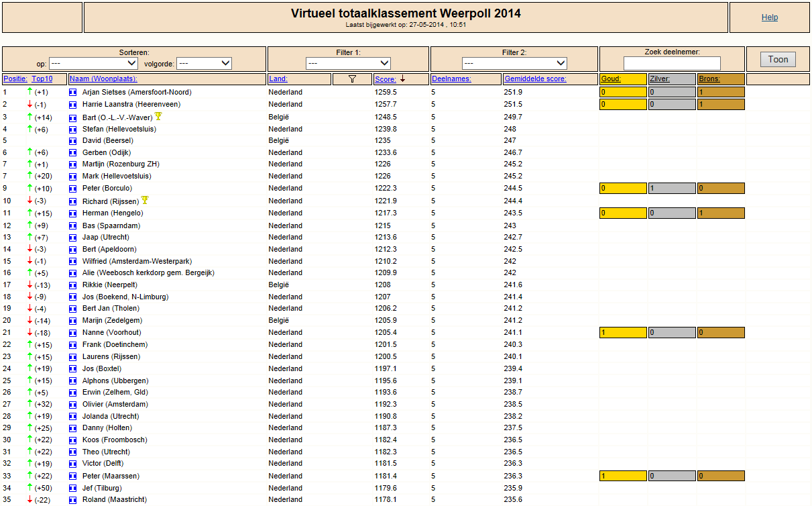
Task: Sort by Gemiddelde score column header
Action: [536, 79]
